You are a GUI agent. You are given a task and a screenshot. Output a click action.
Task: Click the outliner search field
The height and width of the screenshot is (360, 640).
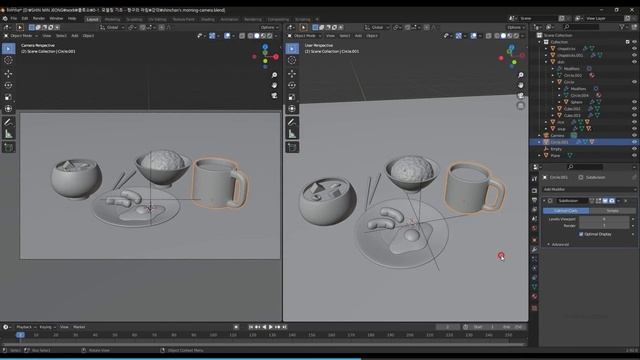tap(581, 27)
